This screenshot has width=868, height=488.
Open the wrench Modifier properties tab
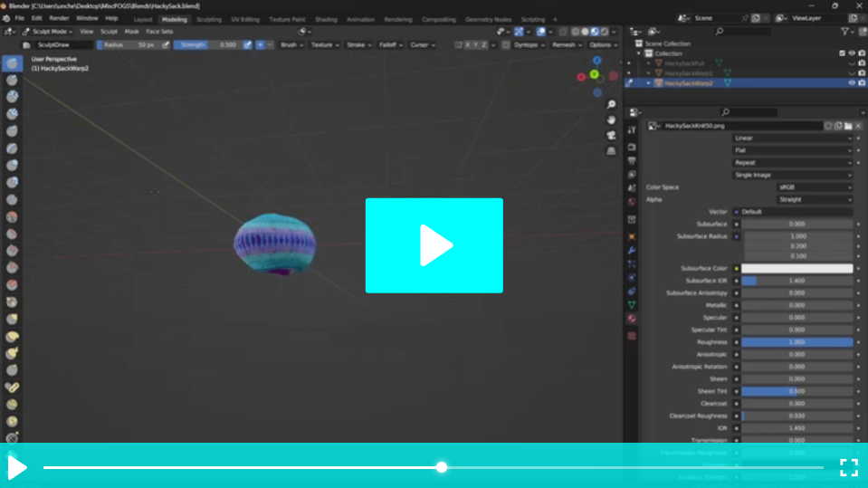632,250
